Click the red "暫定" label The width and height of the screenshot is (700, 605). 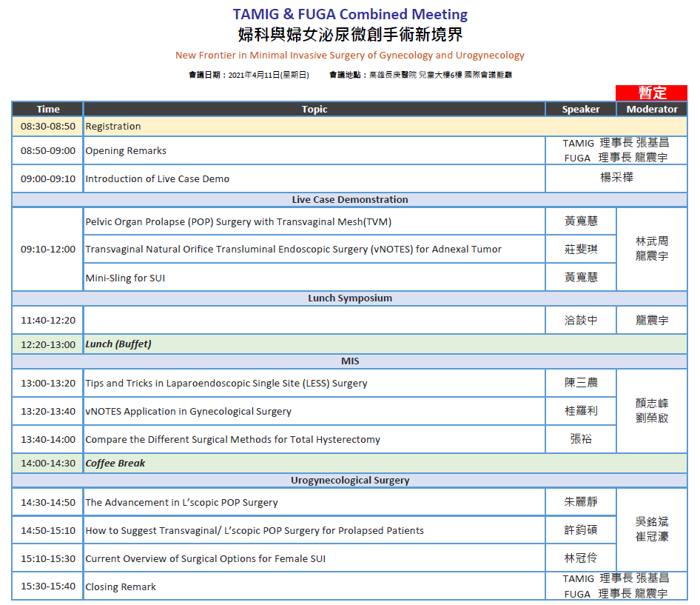(651, 93)
